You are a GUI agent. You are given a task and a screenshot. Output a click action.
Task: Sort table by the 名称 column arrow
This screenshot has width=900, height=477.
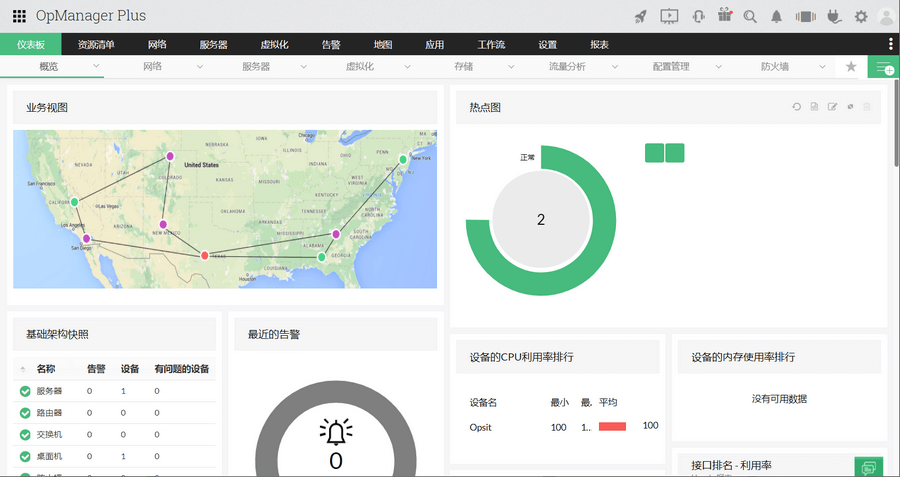click(x=23, y=369)
